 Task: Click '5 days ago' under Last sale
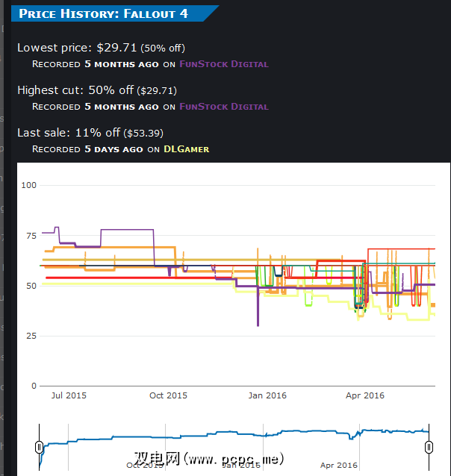(113, 149)
